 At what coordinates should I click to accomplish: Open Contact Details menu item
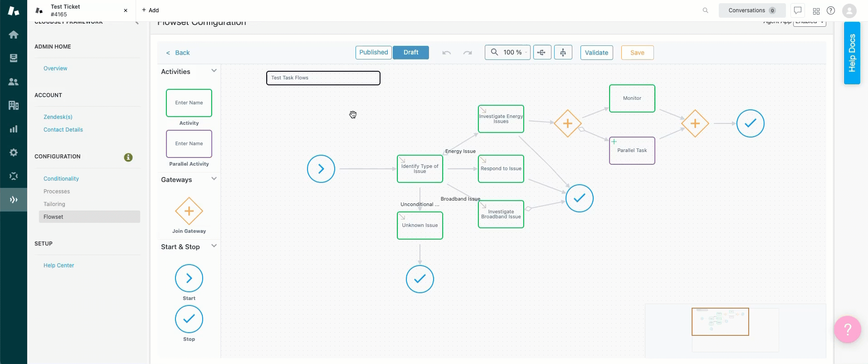(63, 130)
